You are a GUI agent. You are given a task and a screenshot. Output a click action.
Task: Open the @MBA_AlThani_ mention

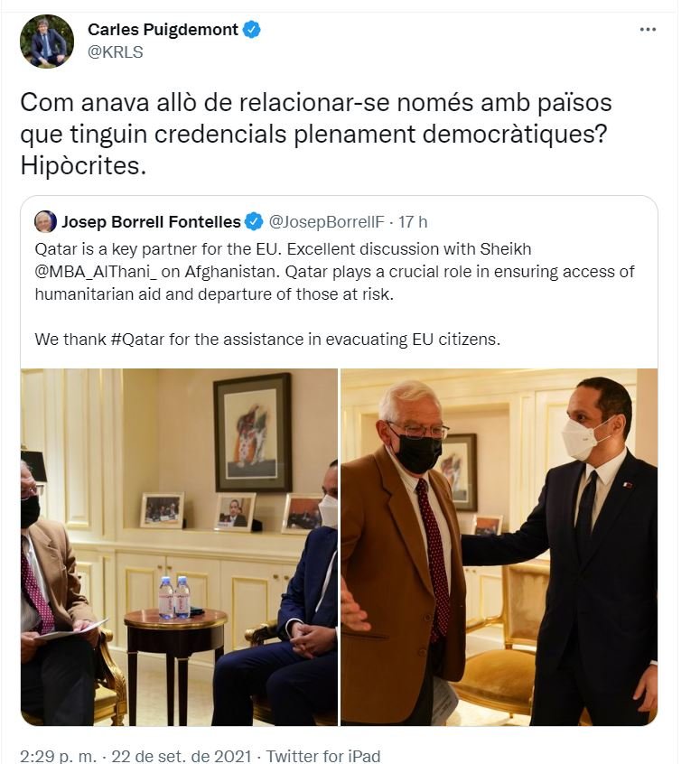(x=96, y=272)
